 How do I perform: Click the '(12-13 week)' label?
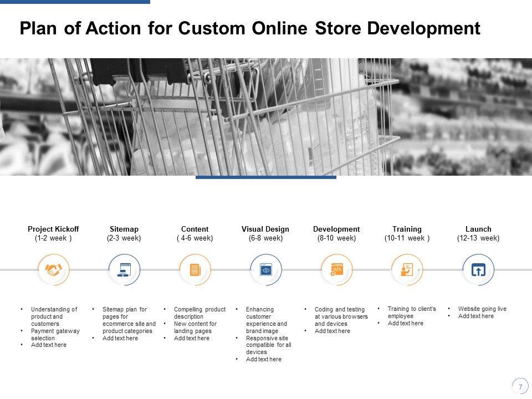coord(478,238)
